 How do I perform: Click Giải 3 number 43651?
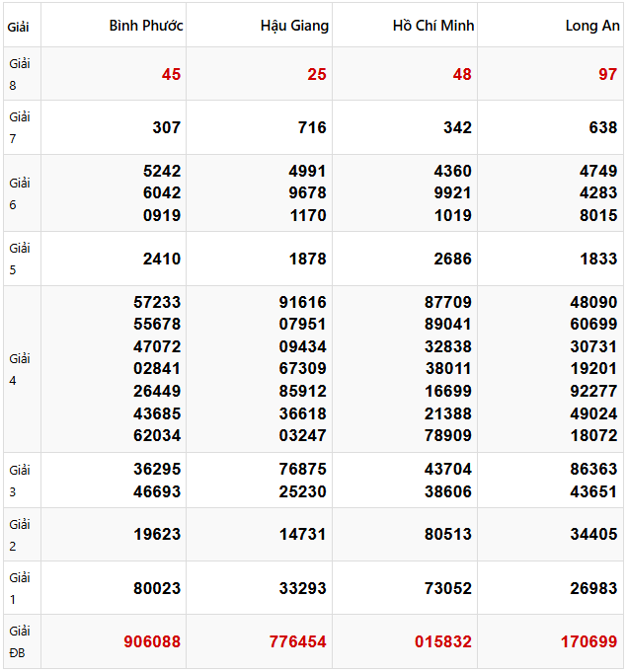coord(593,491)
